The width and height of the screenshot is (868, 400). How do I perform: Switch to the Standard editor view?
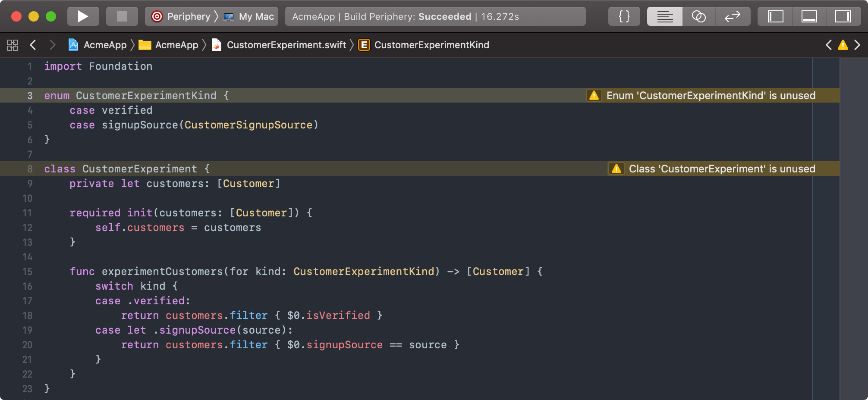[x=664, y=16]
